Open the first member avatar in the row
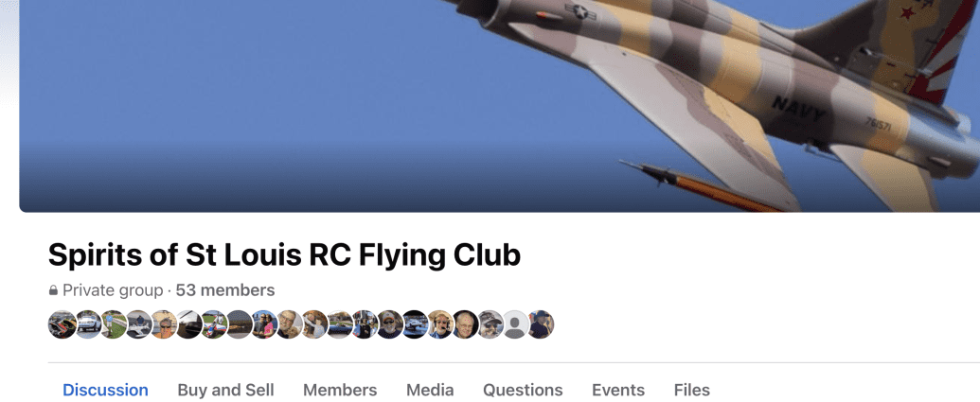Screen dimensions: 980x402 coord(62,324)
